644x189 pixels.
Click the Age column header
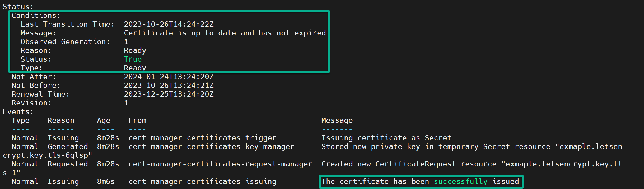pyautogui.click(x=104, y=120)
